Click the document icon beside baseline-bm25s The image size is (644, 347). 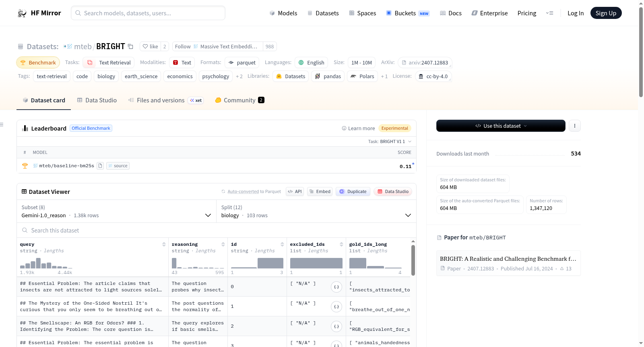pyautogui.click(x=100, y=166)
